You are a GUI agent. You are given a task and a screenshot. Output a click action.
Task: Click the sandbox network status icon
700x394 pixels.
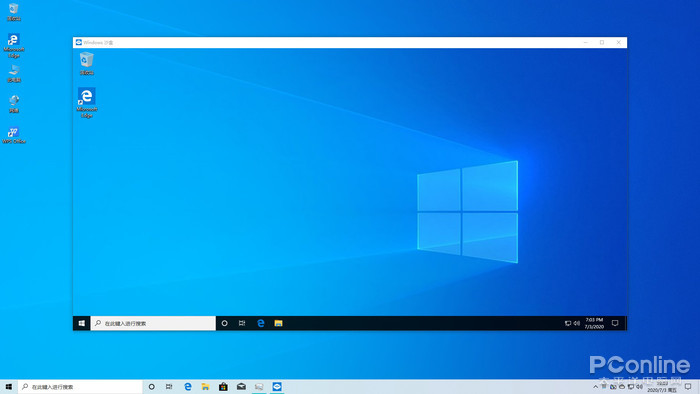(568, 323)
